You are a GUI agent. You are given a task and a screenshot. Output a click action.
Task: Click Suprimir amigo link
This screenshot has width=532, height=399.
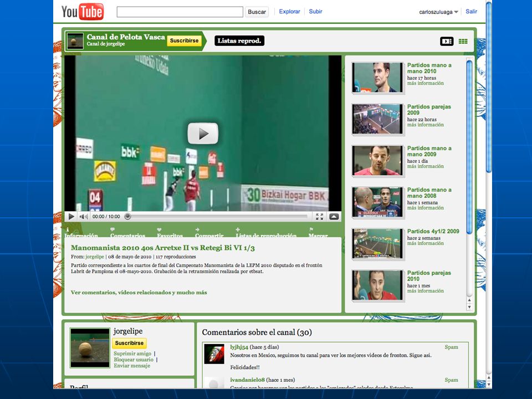[132, 354]
